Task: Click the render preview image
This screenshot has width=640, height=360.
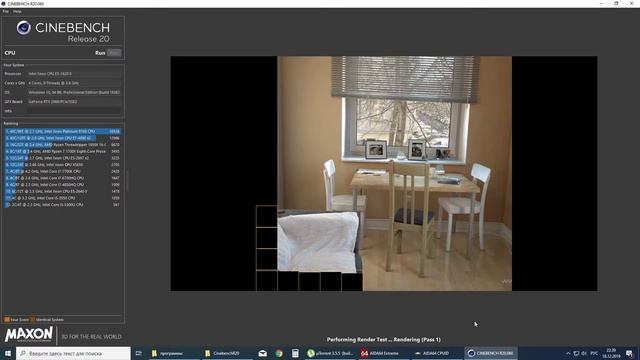Action: coord(384,173)
